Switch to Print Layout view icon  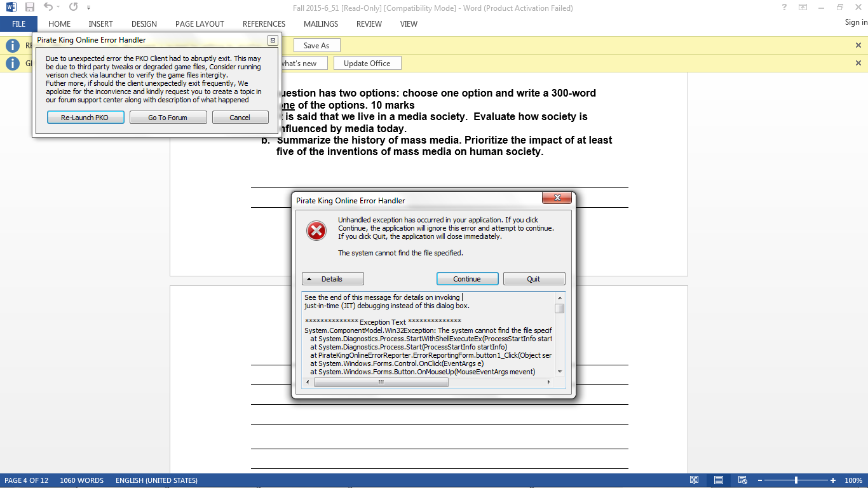(x=718, y=480)
